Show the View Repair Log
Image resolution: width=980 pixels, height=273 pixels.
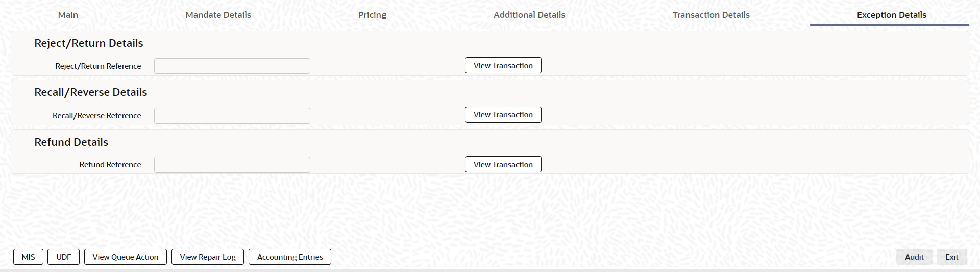click(x=208, y=257)
